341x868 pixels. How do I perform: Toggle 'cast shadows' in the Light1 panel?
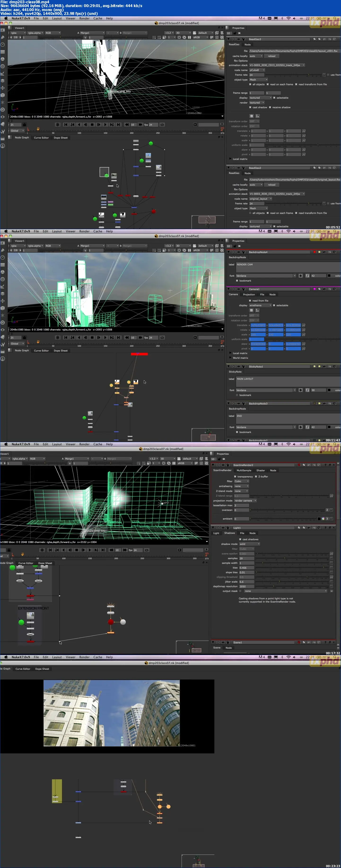[240, 540]
